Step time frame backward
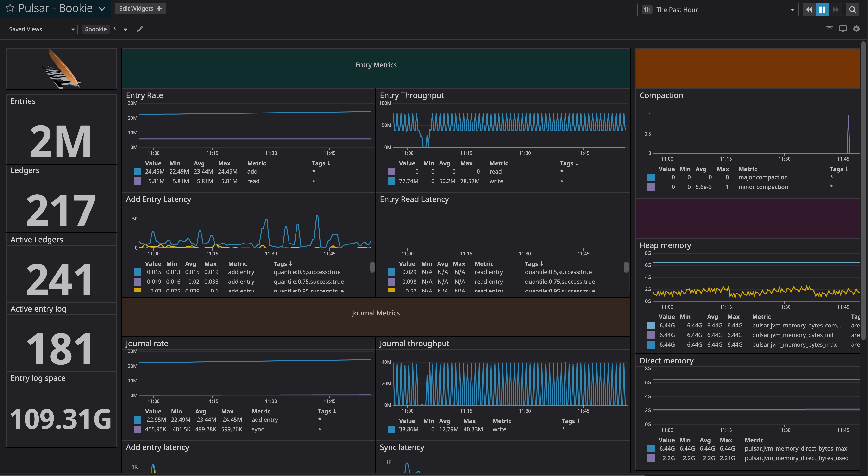 coord(809,10)
